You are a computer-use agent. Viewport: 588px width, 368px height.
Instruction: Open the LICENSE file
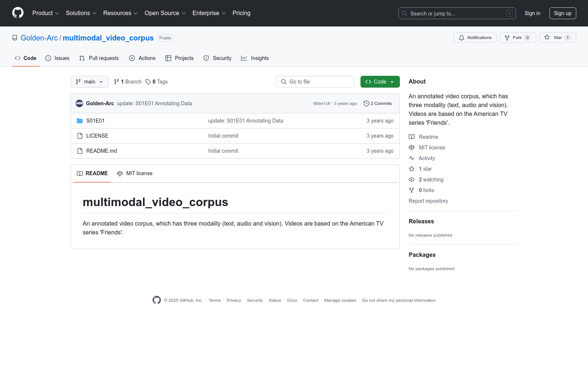point(97,136)
